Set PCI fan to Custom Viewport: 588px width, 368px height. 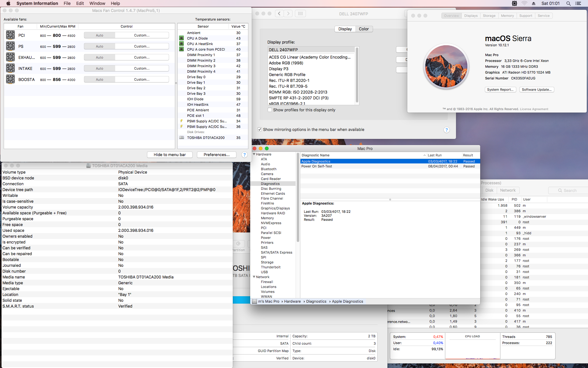(x=142, y=35)
